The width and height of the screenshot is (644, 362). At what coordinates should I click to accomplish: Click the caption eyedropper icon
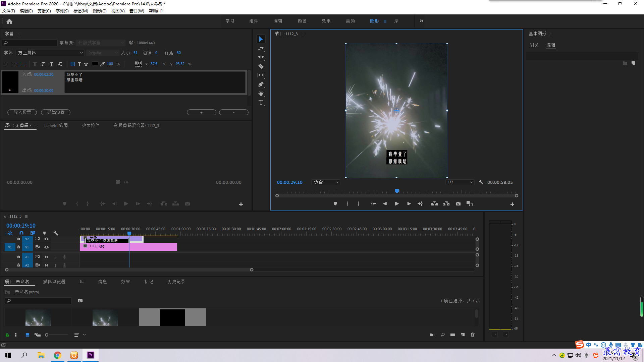103,64
